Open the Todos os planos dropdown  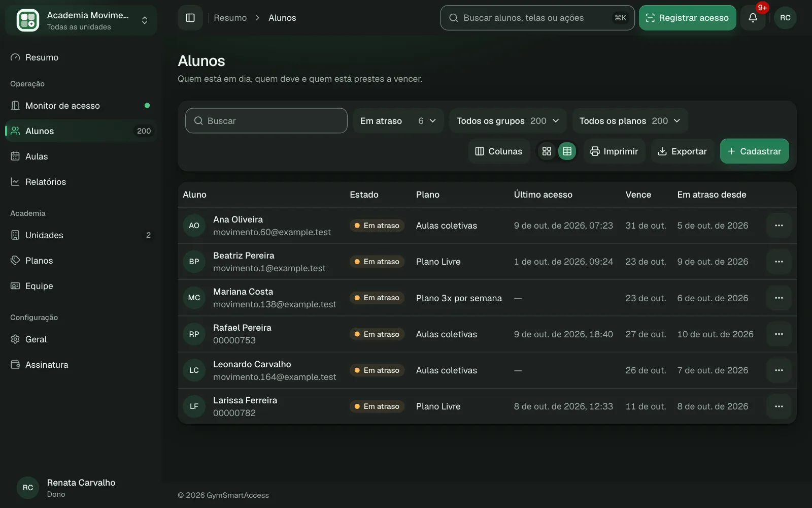630,121
